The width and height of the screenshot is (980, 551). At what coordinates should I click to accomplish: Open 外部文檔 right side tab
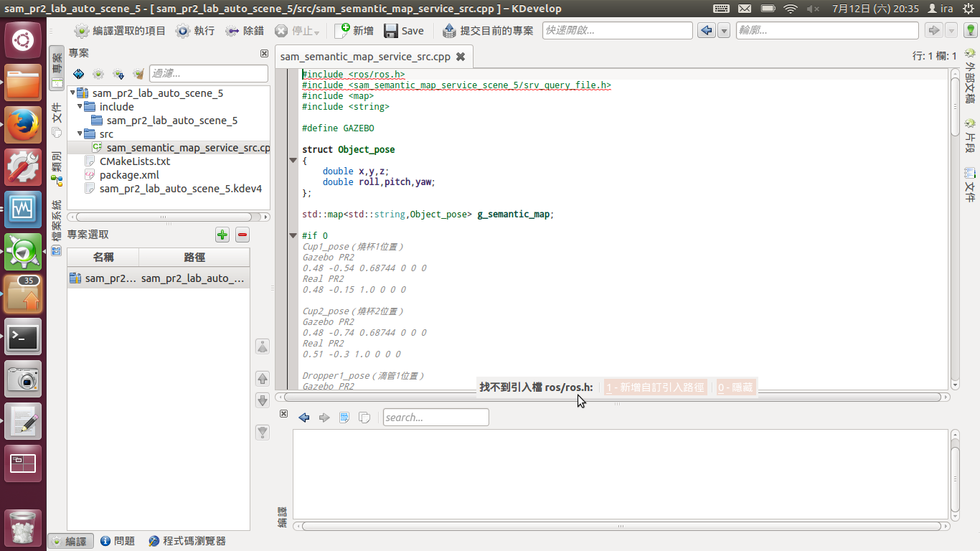tap(970, 77)
